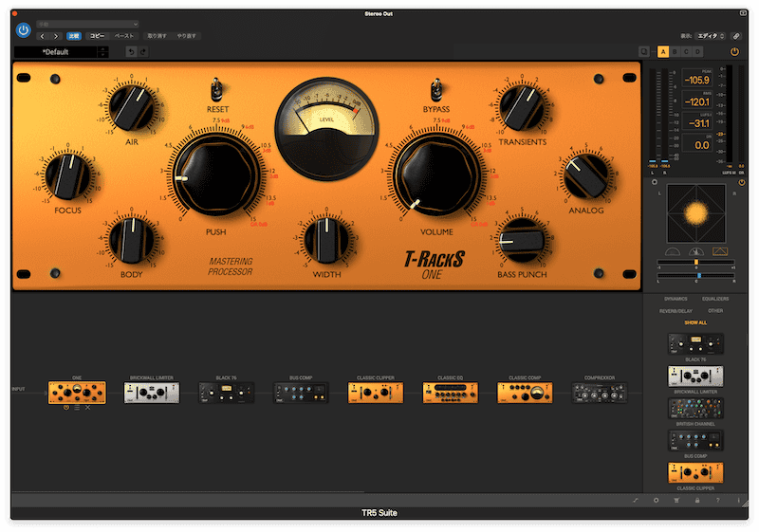The width and height of the screenshot is (759, 532).
Task: Toggle power icon under the ONE module
Action: pos(66,408)
